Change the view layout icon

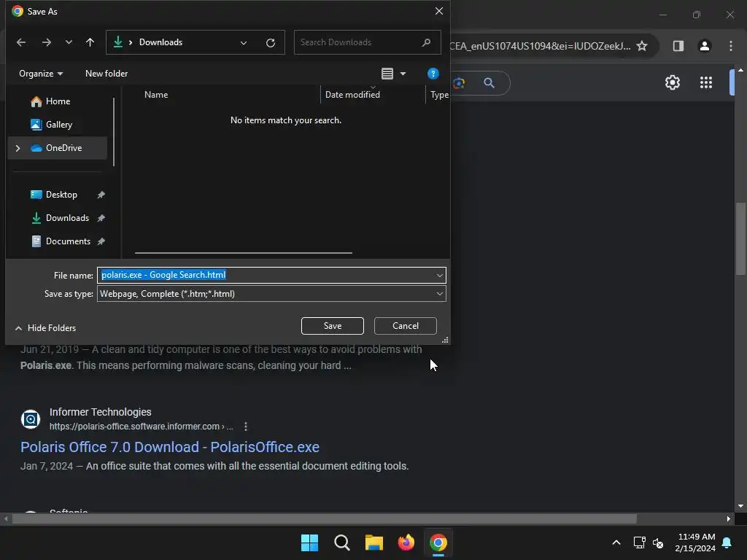pyautogui.click(x=387, y=74)
